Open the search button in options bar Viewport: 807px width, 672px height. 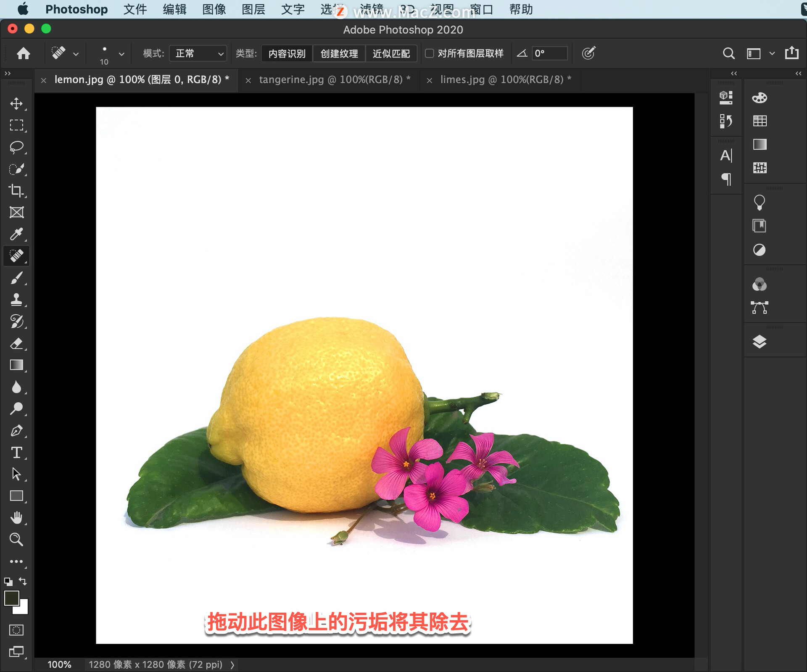point(728,53)
